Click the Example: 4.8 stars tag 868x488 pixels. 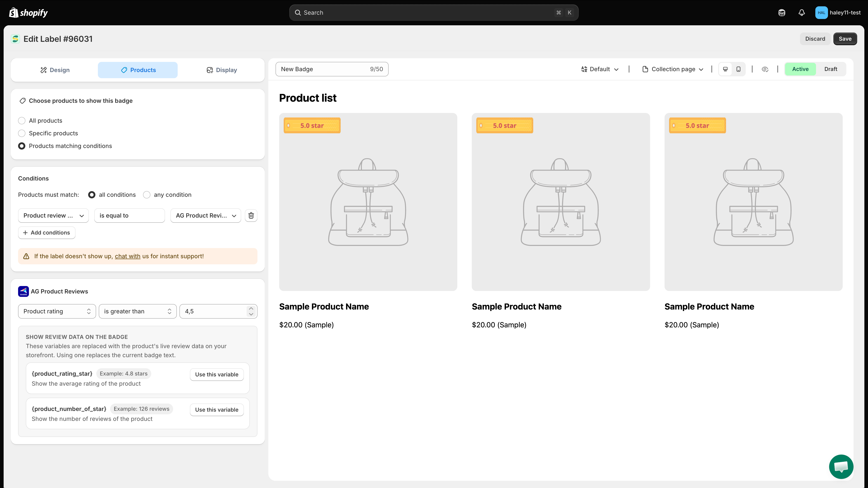tap(124, 374)
